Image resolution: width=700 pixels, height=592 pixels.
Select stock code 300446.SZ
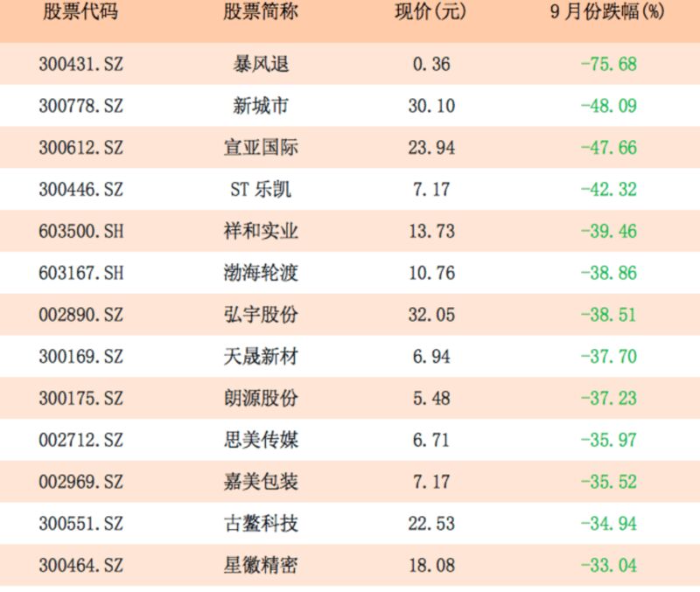tap(80, 190)
